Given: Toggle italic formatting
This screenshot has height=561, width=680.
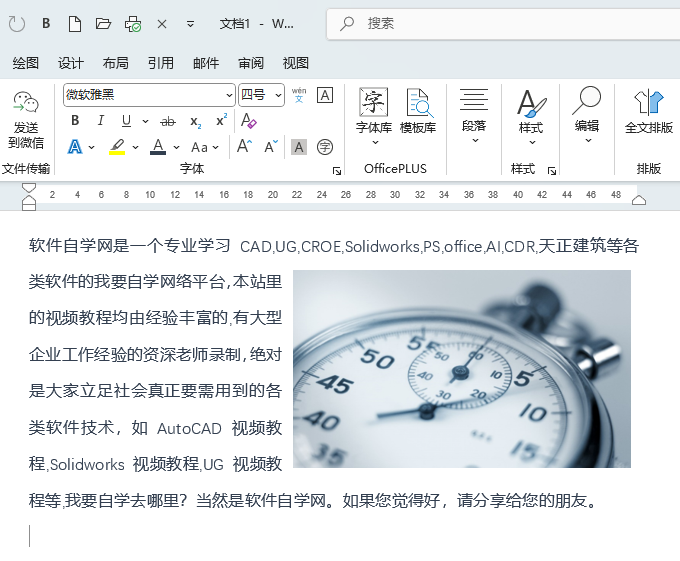Looking at the screenshot, I should [x=101, y=121].
